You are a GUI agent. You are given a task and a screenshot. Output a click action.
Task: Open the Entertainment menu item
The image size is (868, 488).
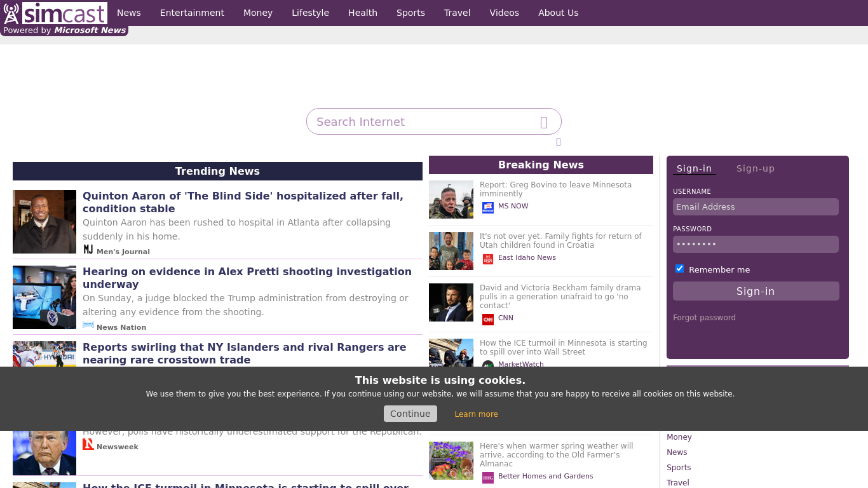192,13
